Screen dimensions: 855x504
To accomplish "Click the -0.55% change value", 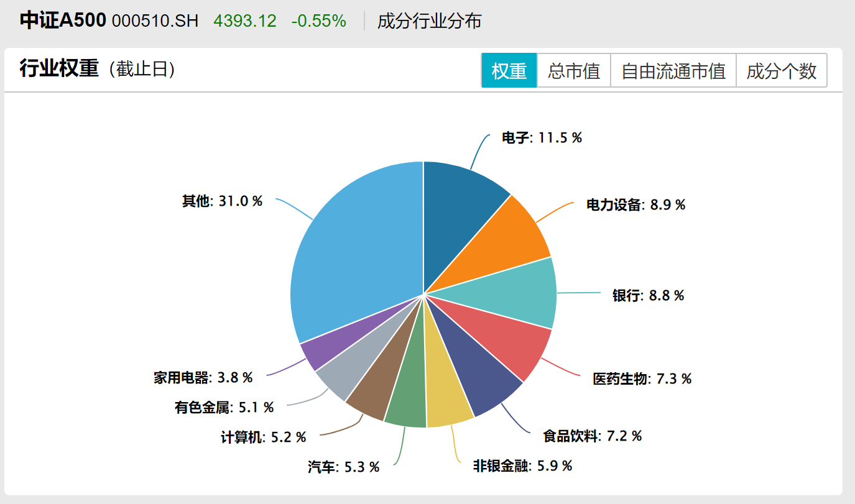I will point(318,21).
